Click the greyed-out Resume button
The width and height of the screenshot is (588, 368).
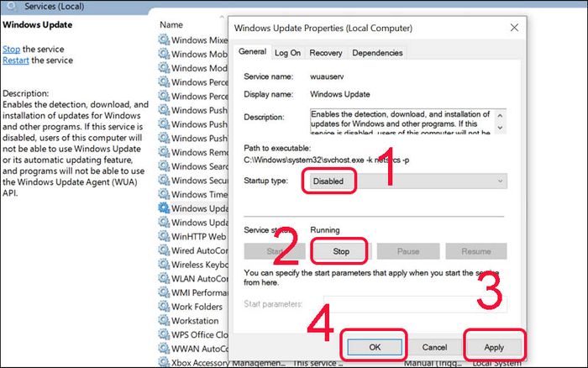(476, 251)
